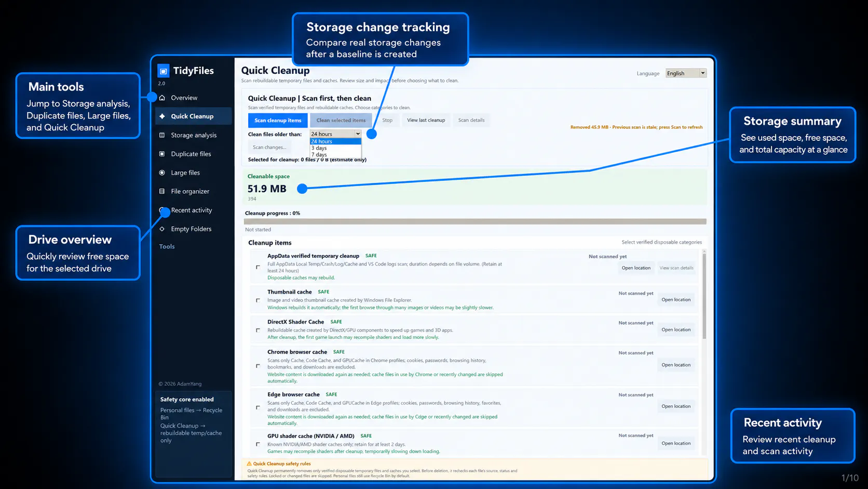This screenshot has width=868, height=489.
Task: Click the Stop button
Action: pyautogui.click(x=387, y=120)
